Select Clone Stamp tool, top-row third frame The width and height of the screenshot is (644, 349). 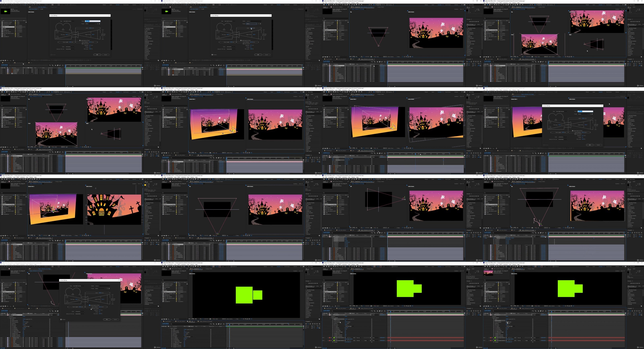[x=354, y=5]
